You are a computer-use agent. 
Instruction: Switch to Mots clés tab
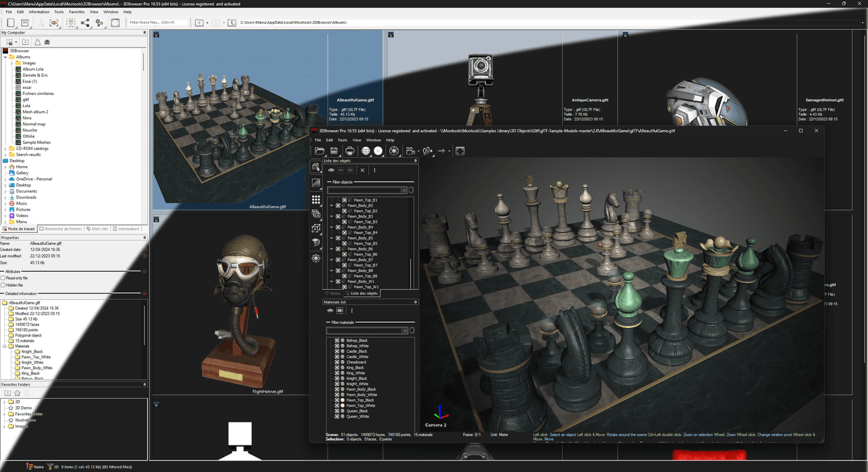click(98, 229)
